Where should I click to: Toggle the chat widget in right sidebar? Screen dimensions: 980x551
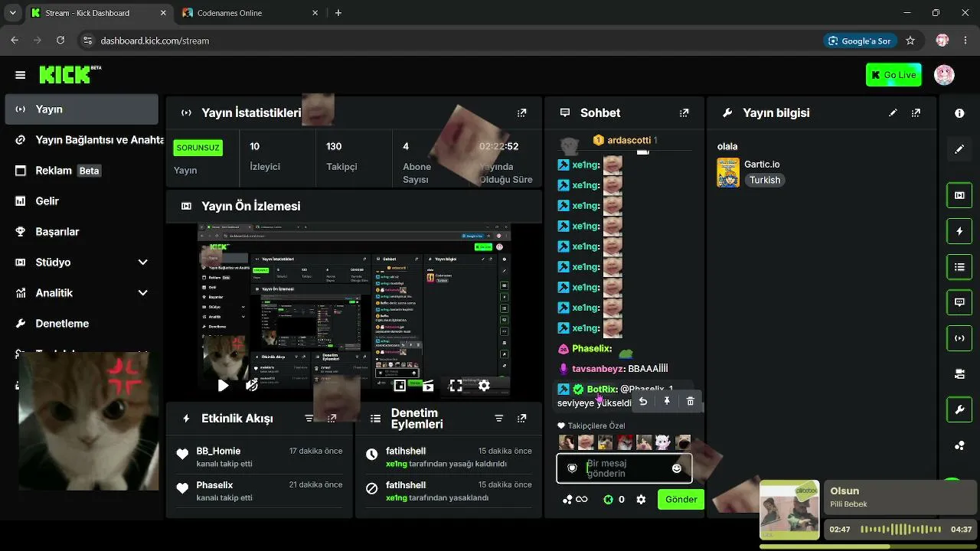(x=959, y=302)
